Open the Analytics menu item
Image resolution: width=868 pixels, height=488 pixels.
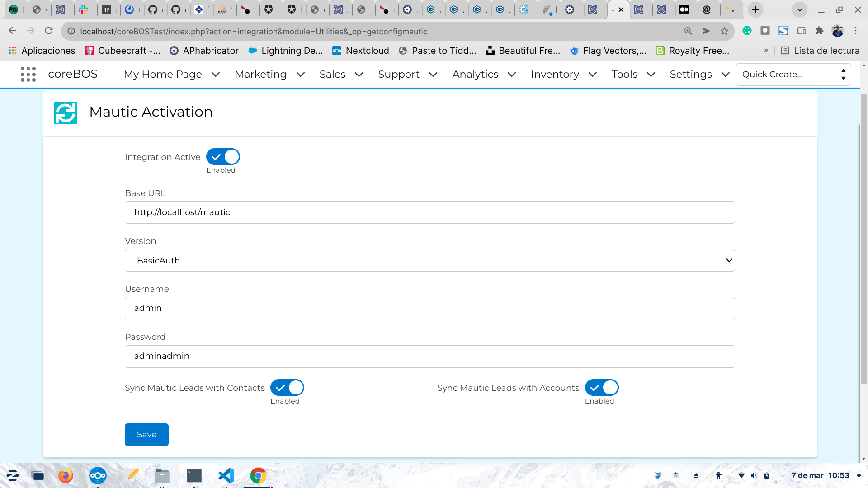(x=475, y=74)
